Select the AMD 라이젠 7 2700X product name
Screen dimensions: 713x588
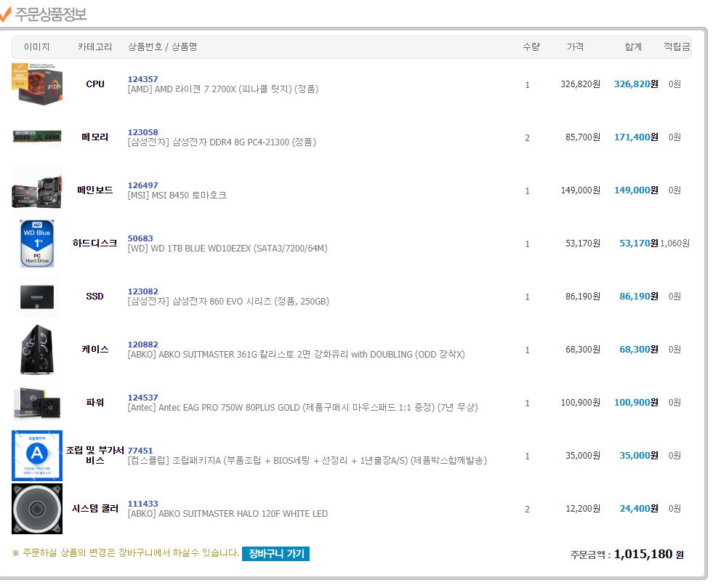[x=223, y=89]
